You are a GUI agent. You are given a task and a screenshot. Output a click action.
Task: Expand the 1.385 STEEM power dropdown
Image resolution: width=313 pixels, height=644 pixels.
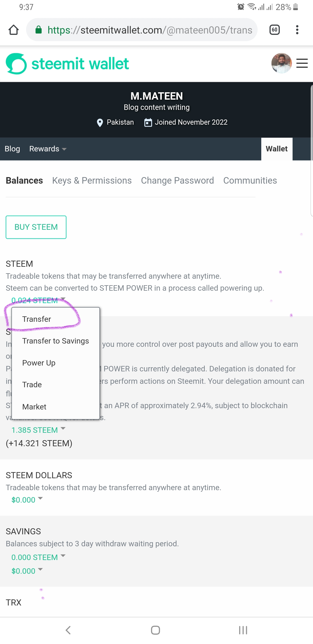[x=38, y=430]
